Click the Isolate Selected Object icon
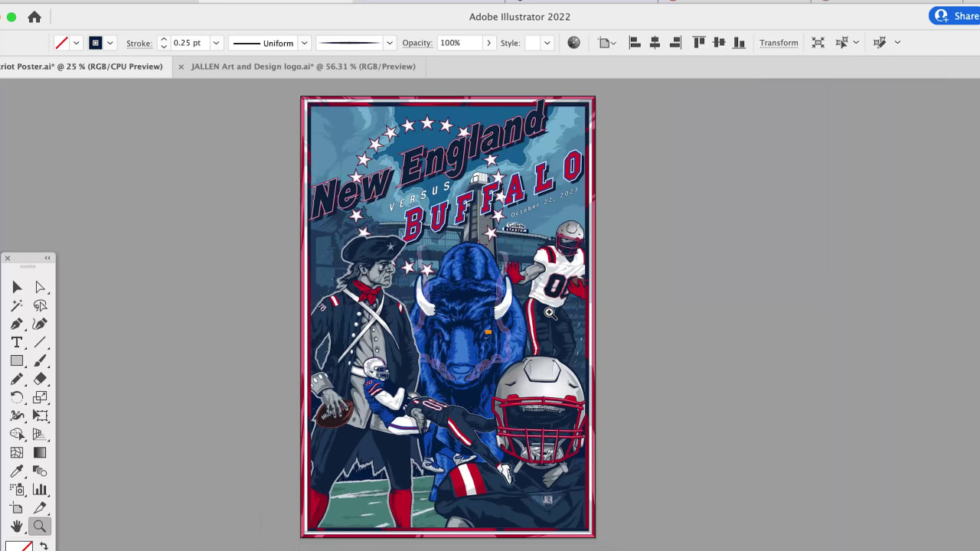The width and height of the screenshot is (980, 551). 818,43
